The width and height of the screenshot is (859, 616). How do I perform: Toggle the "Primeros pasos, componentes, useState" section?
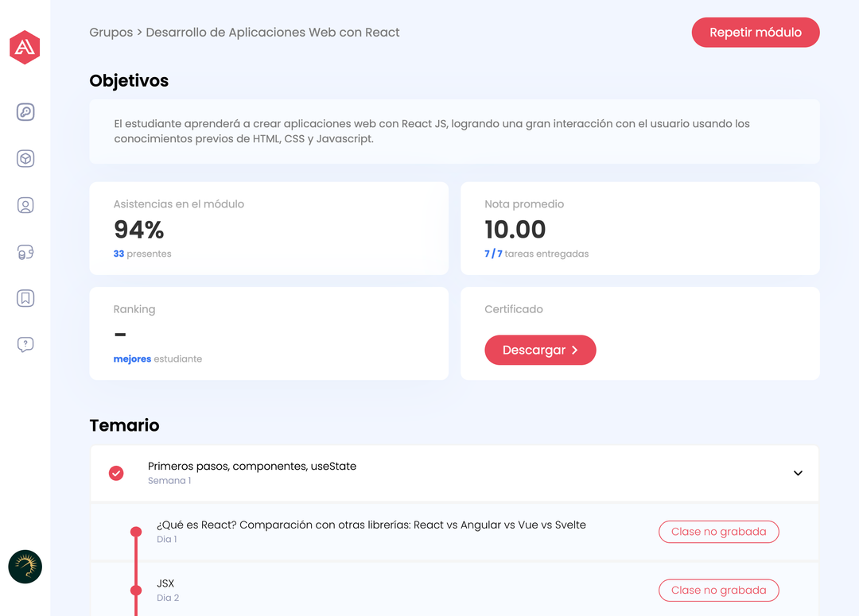click(x=252, y=467)
